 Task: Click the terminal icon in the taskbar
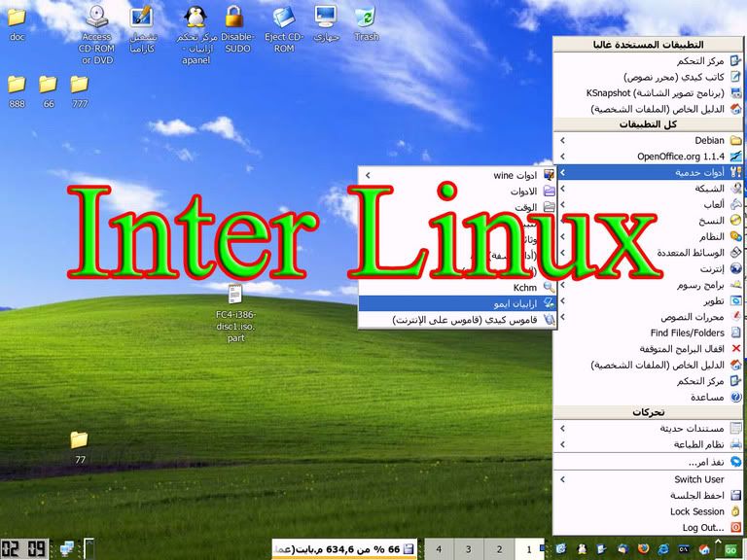pyautogui.click(x=684, y=549)
